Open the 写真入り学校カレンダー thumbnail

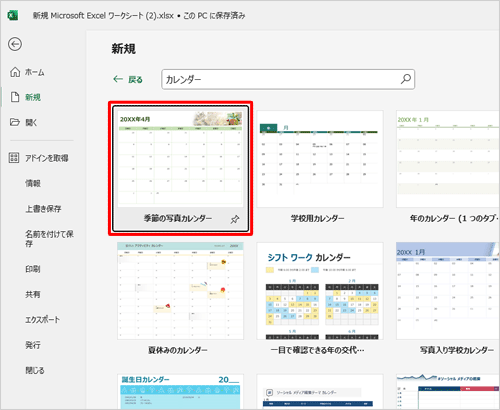point(448,291)
